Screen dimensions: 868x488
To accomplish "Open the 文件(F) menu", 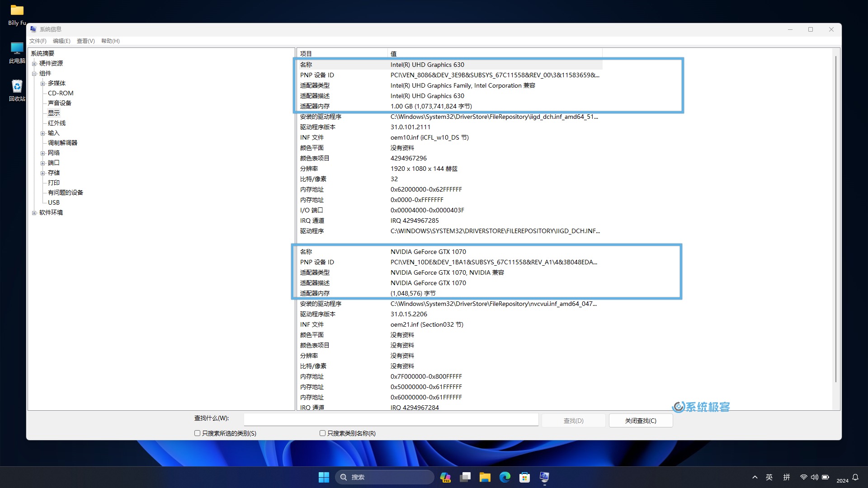I will 38,41.
